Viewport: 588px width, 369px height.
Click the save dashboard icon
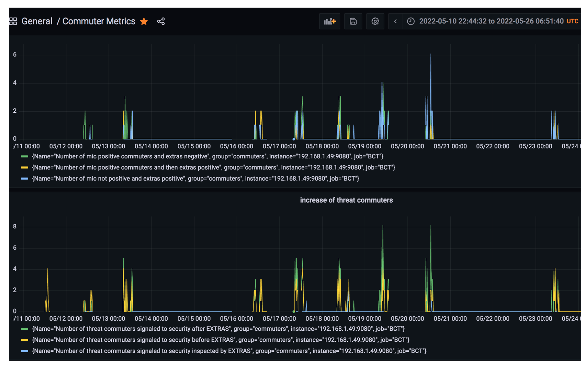(x=353, y=21)
